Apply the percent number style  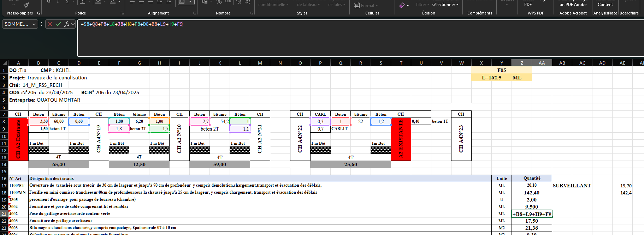219,2
